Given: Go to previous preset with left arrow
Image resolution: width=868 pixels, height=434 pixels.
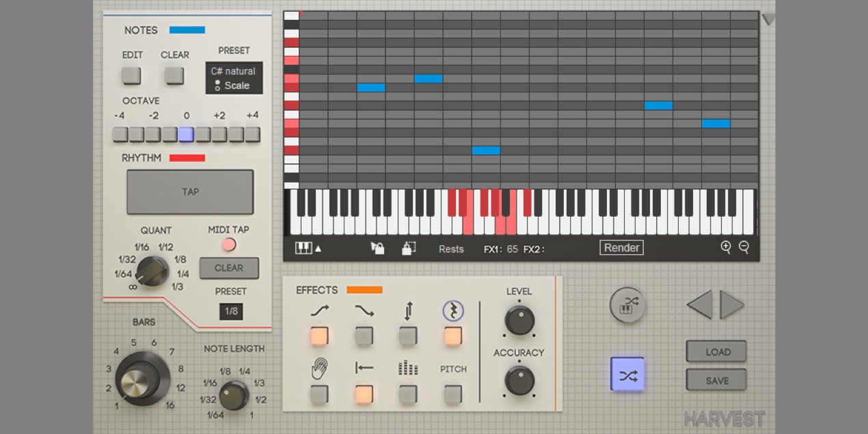Looking at the screenshot, I should coord(700,305).
